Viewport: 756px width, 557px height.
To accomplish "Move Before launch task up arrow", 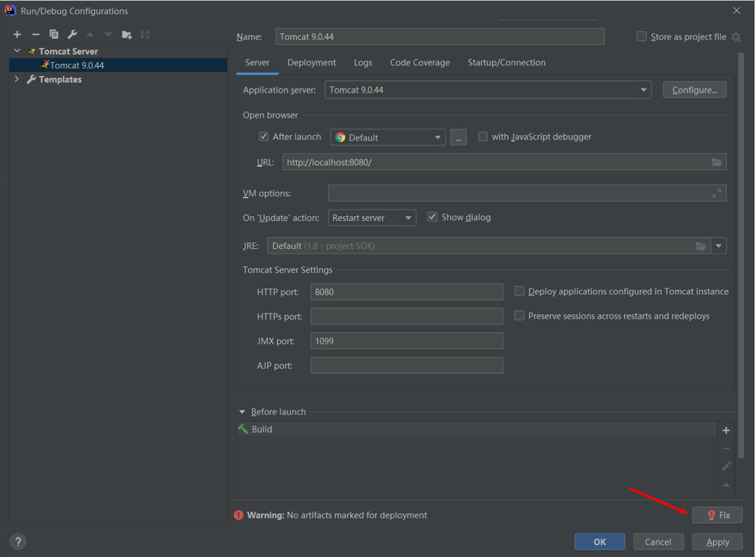I will coord(726,485).
